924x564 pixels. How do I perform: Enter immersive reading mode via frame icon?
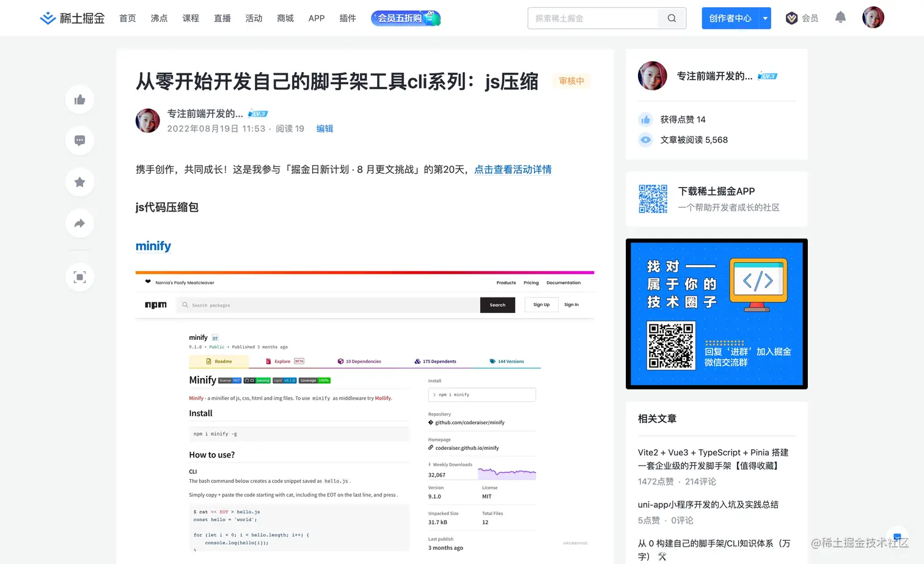pyautogui.click(x=79, y=277)
